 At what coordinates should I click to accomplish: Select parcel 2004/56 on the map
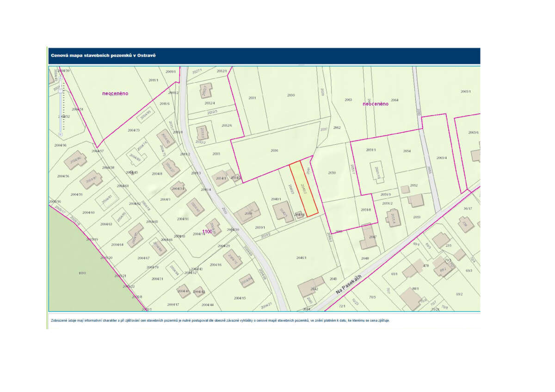pyautogui.click(x=63, y=176)
